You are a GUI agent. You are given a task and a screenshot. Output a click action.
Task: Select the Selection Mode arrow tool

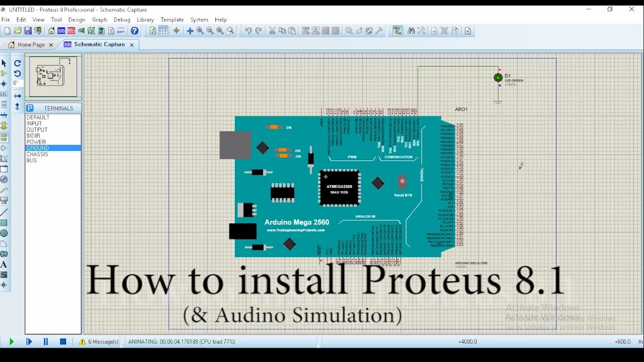(x=4, y=63)
